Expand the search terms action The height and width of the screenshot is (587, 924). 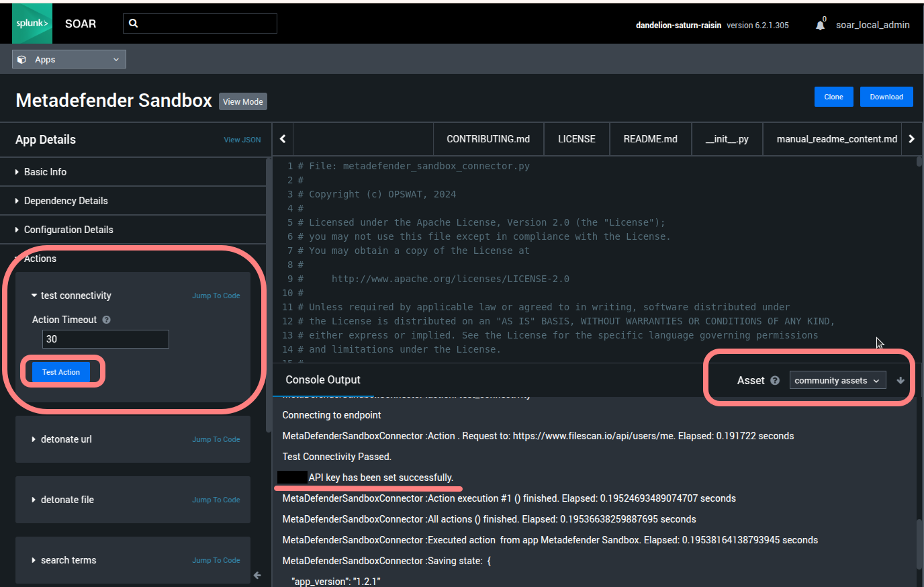pos(64,560)
